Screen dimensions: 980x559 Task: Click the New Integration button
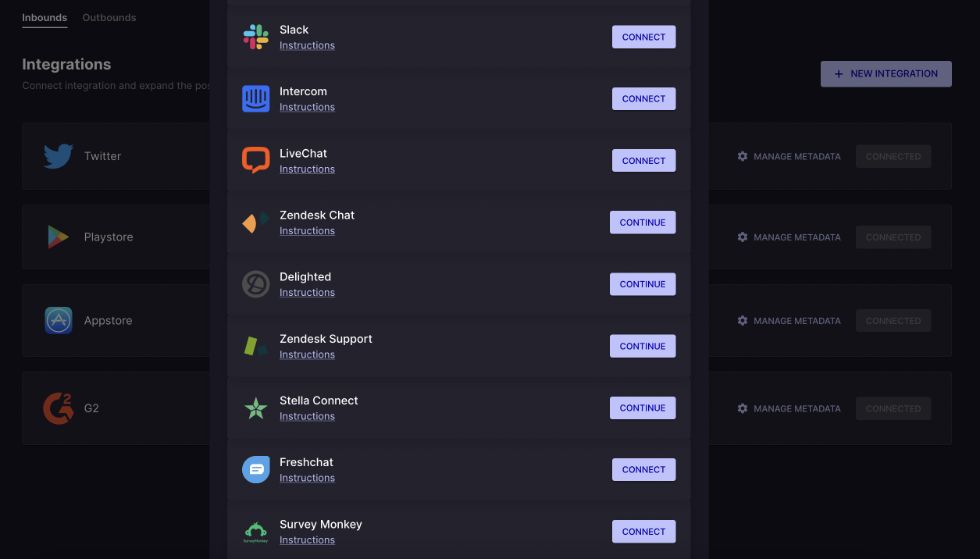point(886,73)
